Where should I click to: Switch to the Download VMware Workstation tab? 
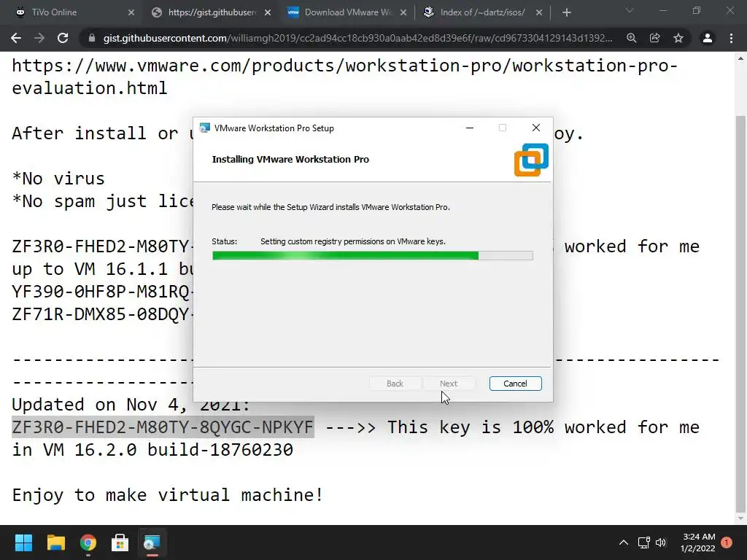click(348, 12)
